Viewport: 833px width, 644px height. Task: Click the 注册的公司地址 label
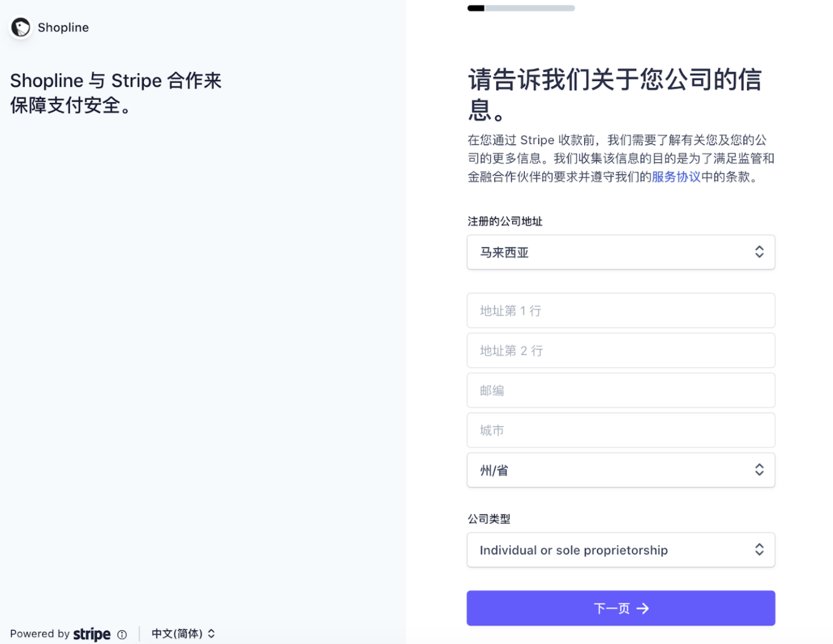pos(505,222)
